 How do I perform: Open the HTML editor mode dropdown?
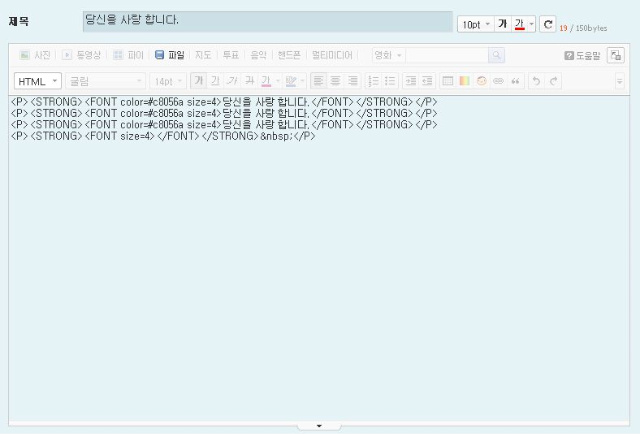tap(38, 81)
